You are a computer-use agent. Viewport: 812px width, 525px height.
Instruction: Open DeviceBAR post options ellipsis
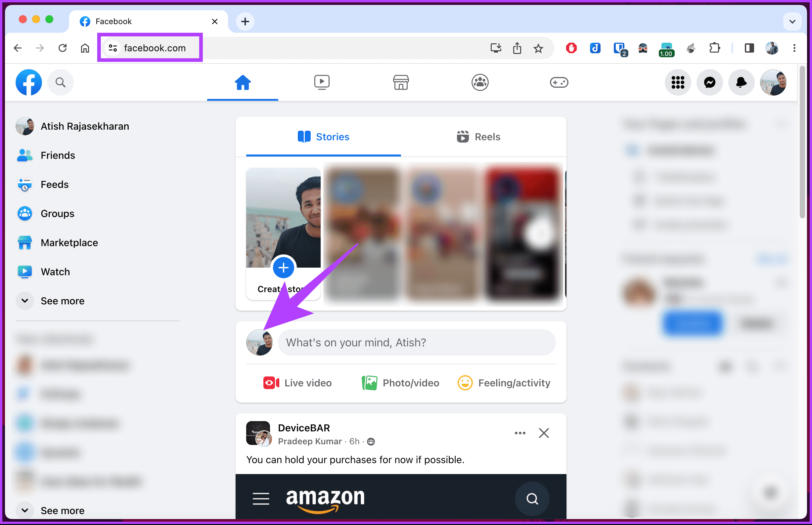point(520,433)
